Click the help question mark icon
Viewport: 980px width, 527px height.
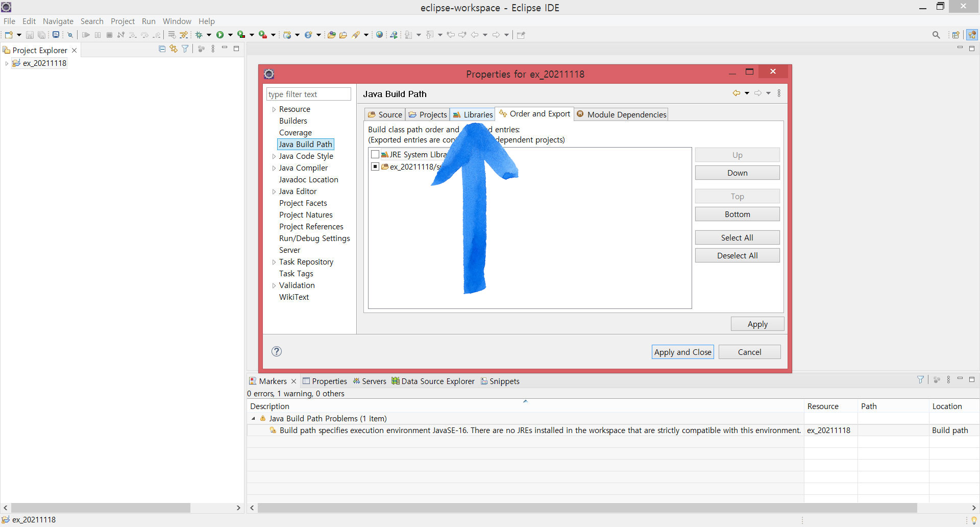tap(277, 351)
